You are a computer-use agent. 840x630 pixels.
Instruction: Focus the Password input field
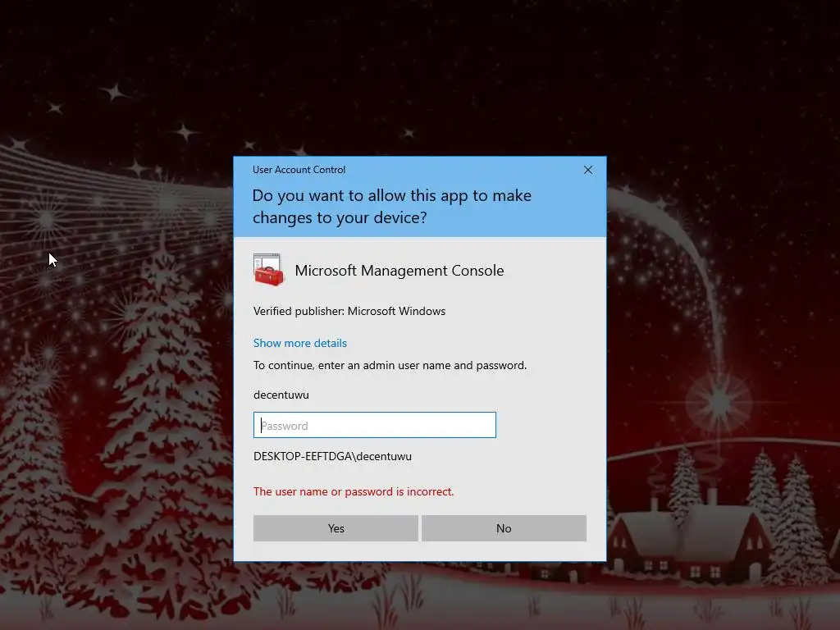tap(374, 426)
